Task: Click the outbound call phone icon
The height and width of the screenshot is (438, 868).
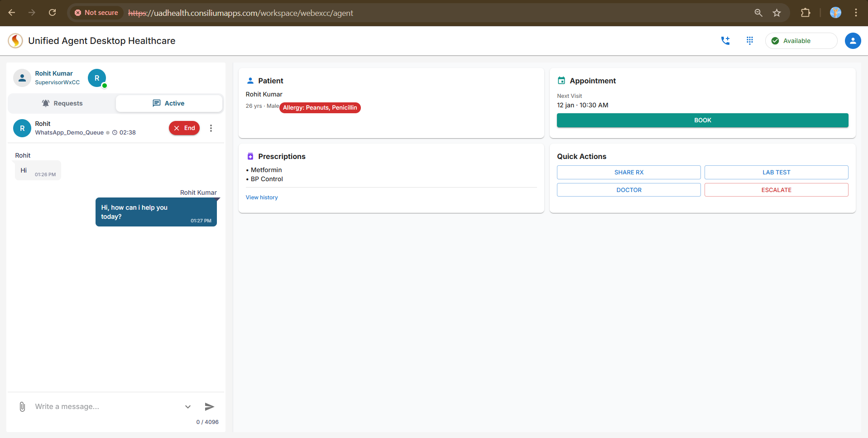Action: tap(725, 41)
